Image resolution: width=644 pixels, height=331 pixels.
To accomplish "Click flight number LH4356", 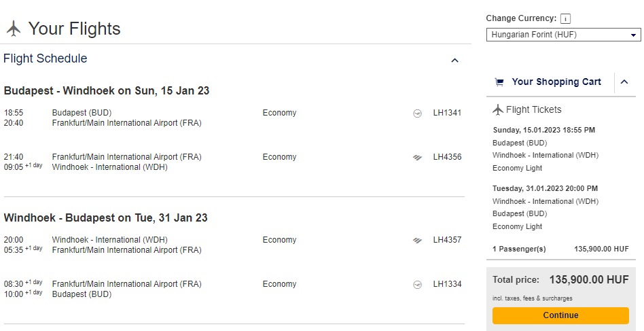I will coord(447,157).
